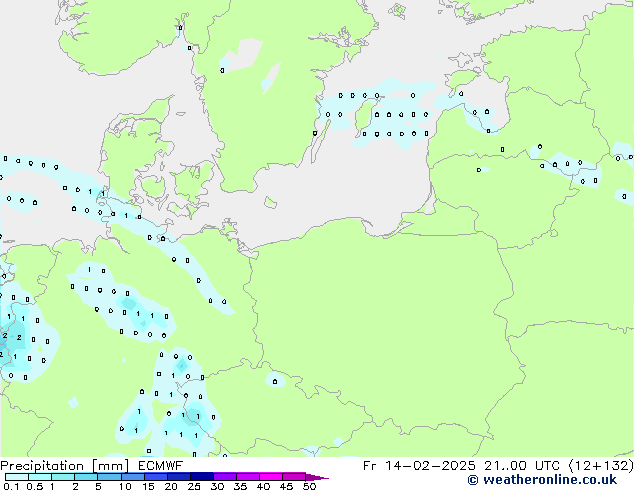Click the 21..00 UTC time text
The image size is (634, 490).
point(522,466)
